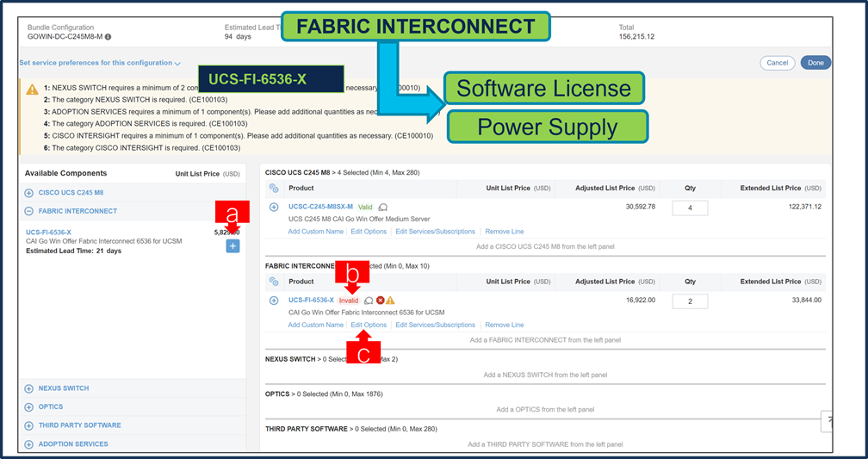Open the UCSC-C245-M8SX-M product link
The image size is (868, 459).
[320, 207]
